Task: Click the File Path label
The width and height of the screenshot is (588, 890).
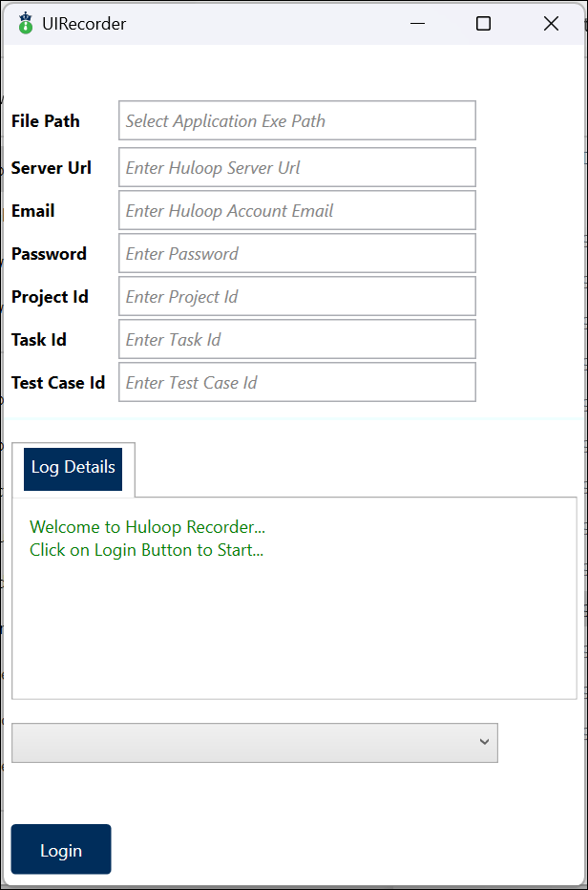Action: click(46, 121)
